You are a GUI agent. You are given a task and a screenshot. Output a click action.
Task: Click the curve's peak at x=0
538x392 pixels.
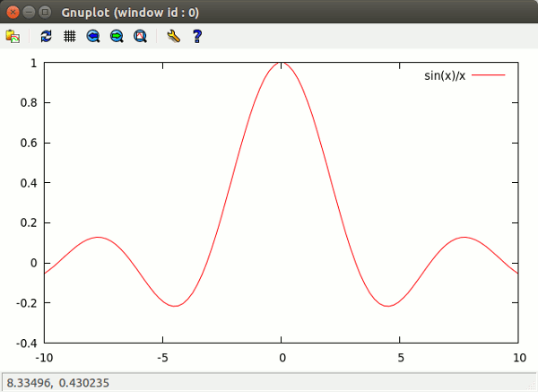pyautogui.click(x=282, y=64)
